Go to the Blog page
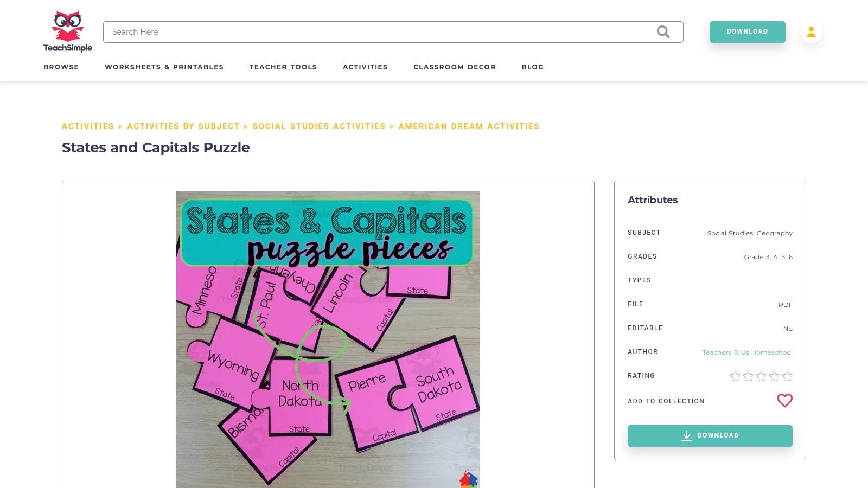This screenshot has width=868, height=488. pyautogui.click(x=533, y=67)
